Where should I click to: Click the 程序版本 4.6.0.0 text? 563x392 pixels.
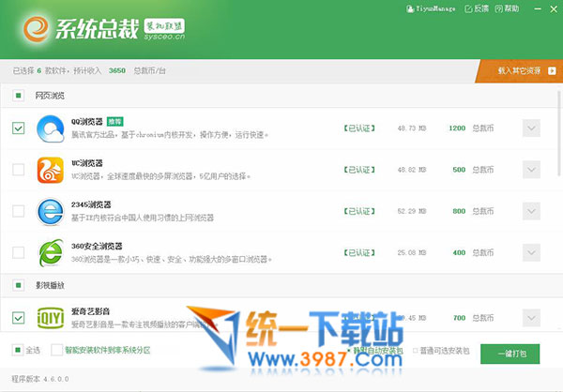(x=40, y=379)
